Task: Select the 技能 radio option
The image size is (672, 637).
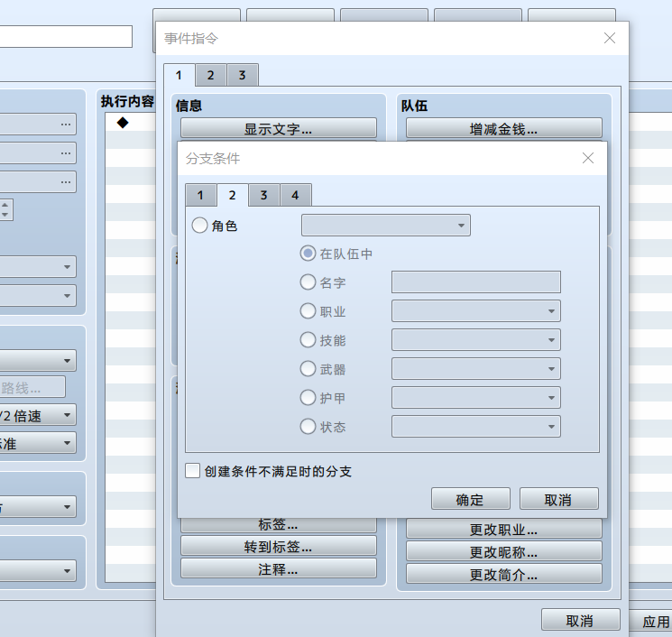Action: click(x=308, y=340)
